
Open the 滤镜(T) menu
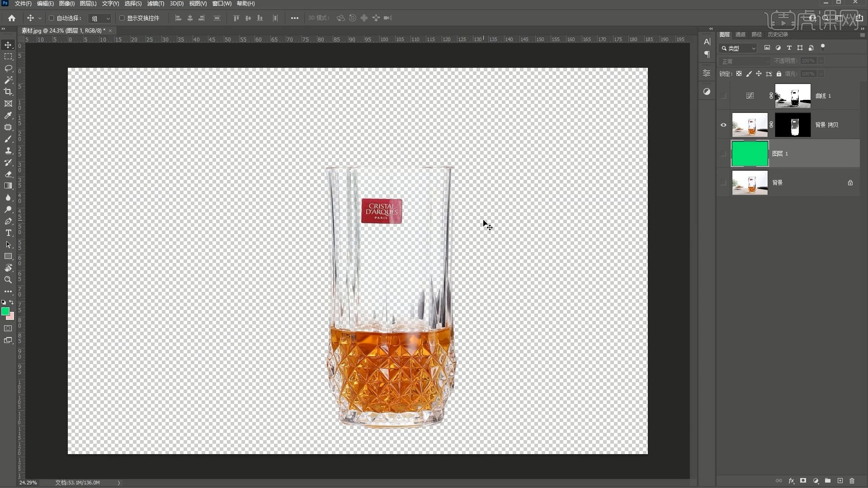click(x=156, y=4)
